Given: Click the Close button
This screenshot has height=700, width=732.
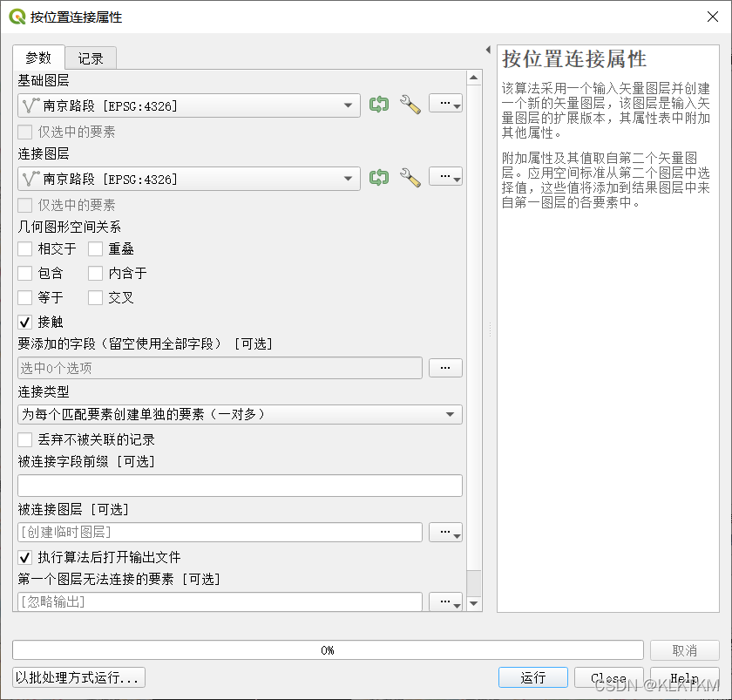Looking at the screenshot, I should coord(609,677).
